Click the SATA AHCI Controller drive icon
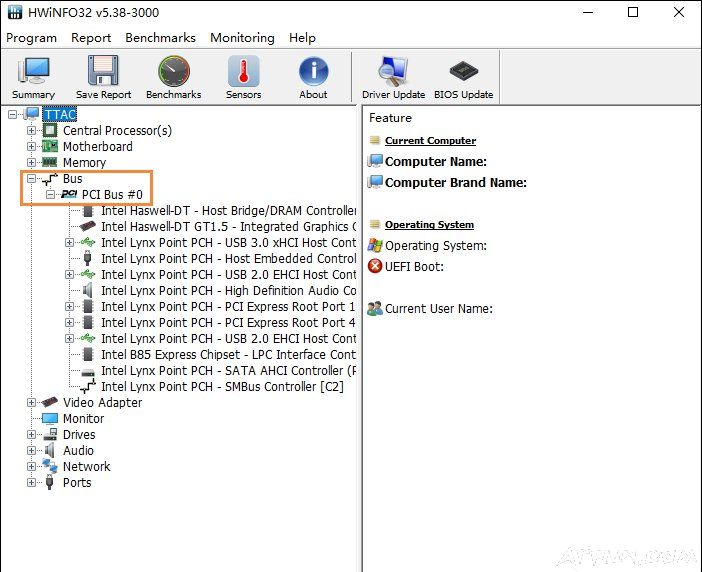The image size is (702, 572). pyautogui.click(x=88, y=371)
